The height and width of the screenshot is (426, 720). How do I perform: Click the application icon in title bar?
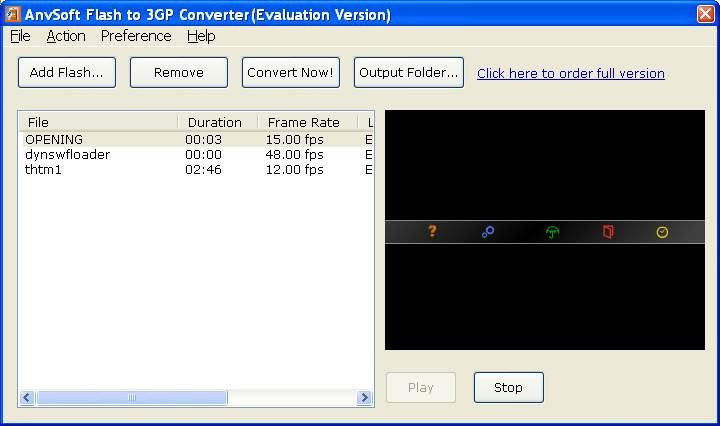(x=12, y=14)
